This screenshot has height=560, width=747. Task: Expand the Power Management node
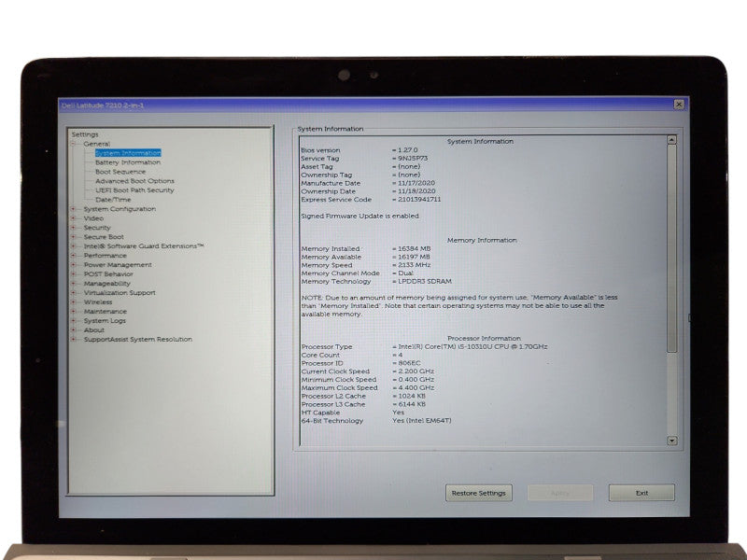coord(74,265)
